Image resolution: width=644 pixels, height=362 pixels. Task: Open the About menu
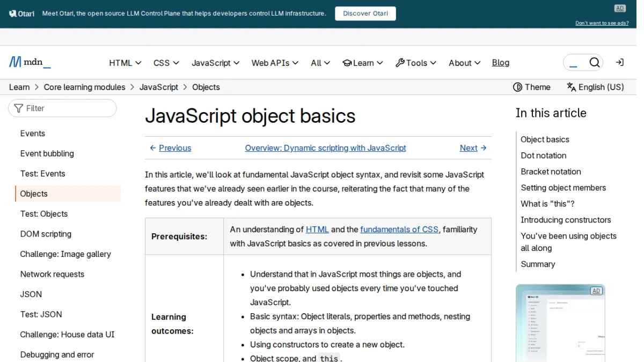(x=465, y=63)
